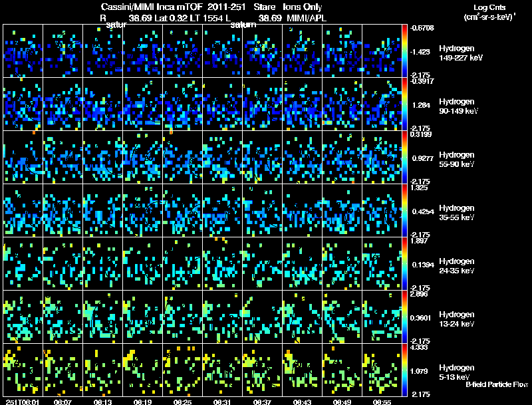Open the Hydrogen 55-90 keV panel at 06:31
This screenshot has width=532, height=405.
pyautogui.click(x=222, y=157)
